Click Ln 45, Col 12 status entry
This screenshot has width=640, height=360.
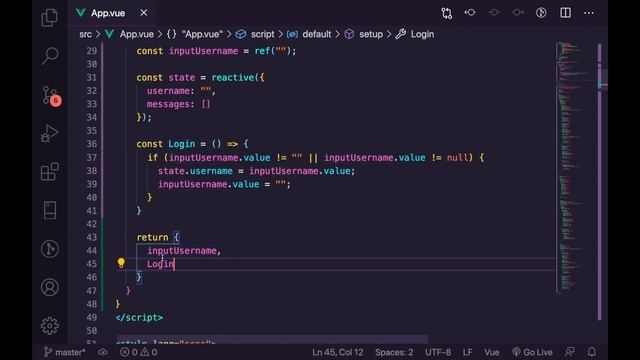coord(338,352)
